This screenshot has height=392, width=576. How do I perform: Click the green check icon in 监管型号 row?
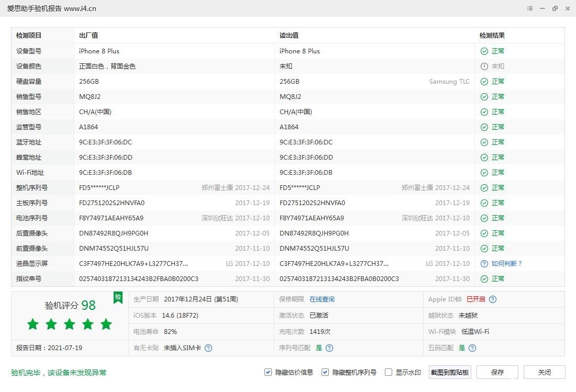click(x=484, y=127)
